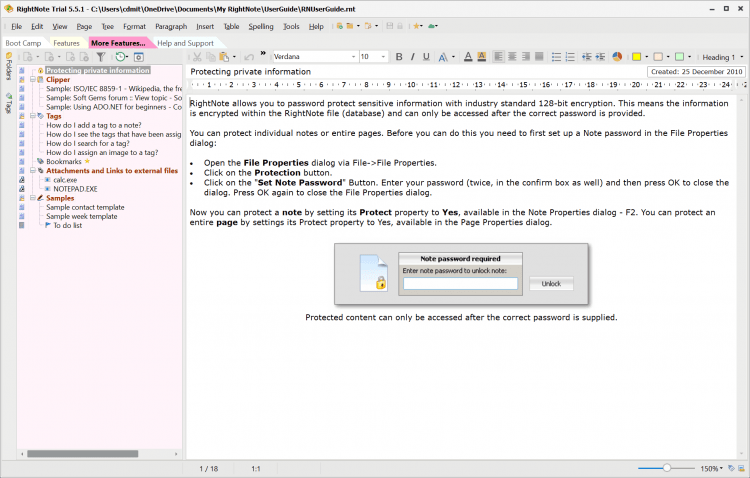Image resolution: width=750 pixels, height=478 pixels.
Task: Open the history clock icon
Action: click(120, 57)
